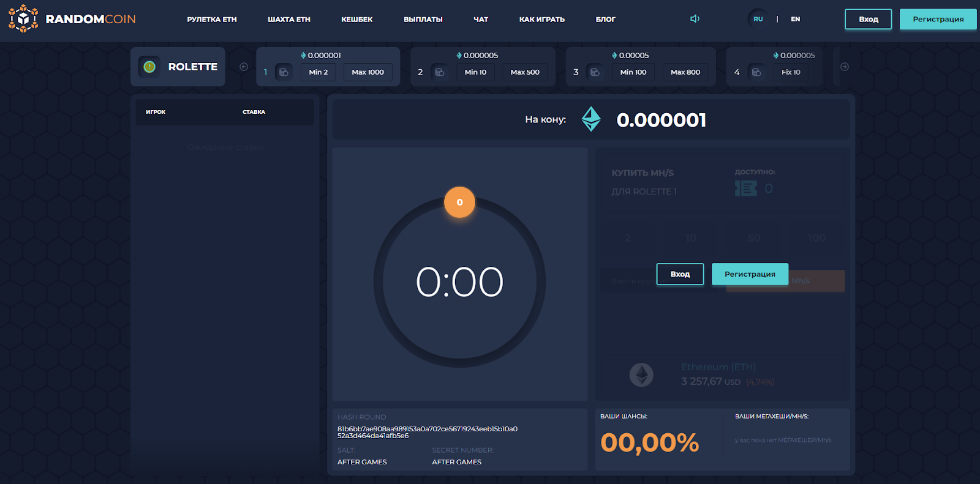
Task: Click the 0:00 round timer
Action: (459, 282)
